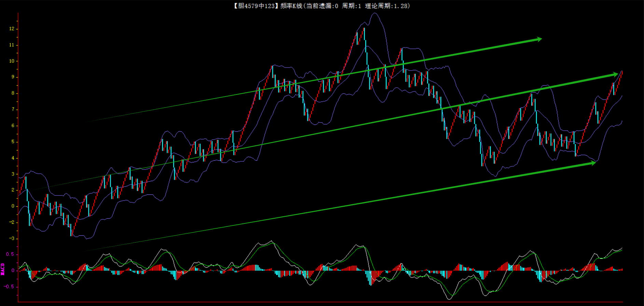The width and height of the screenshot is (644, 306).
Task: Click the tallest candlestick peak near level 12
Action: point(364,29)
